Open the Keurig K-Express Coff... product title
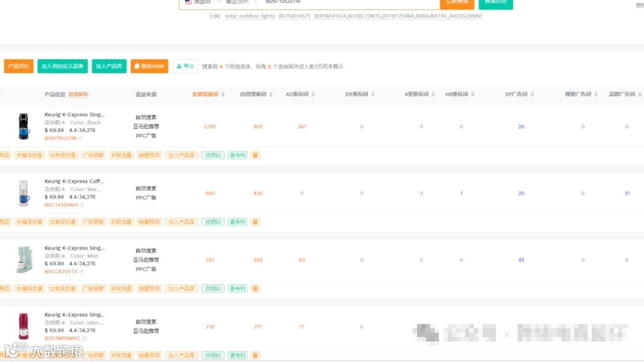This screenshot has height=362, width=644. coord(74,181)
